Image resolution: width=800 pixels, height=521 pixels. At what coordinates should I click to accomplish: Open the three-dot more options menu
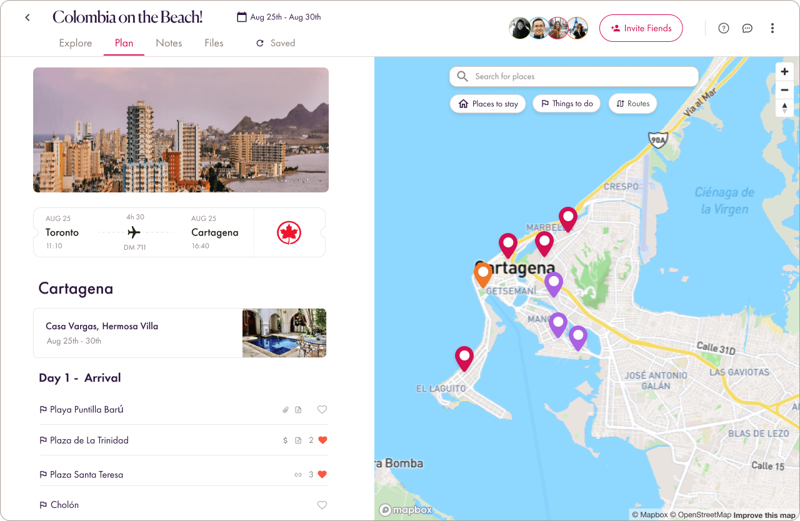coord(772,28)
